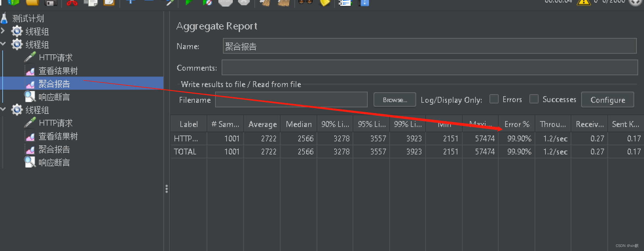Select the last 响应断言 in the tree

(x=54, y=162)
